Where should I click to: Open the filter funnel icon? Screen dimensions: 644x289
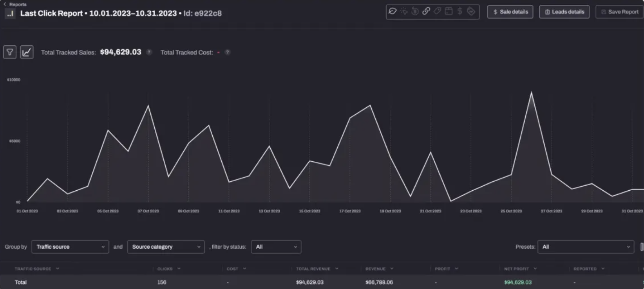point(10,52)
